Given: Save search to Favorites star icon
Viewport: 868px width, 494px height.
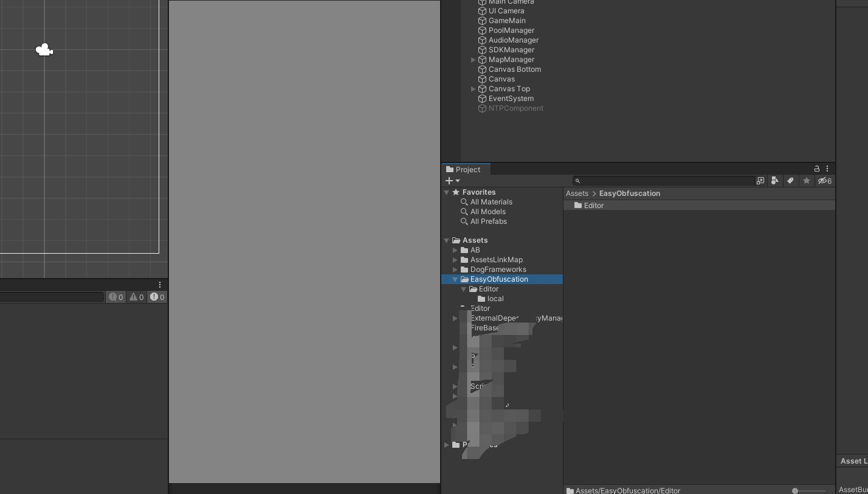Looking at the screenshot, I should point(807,181).
